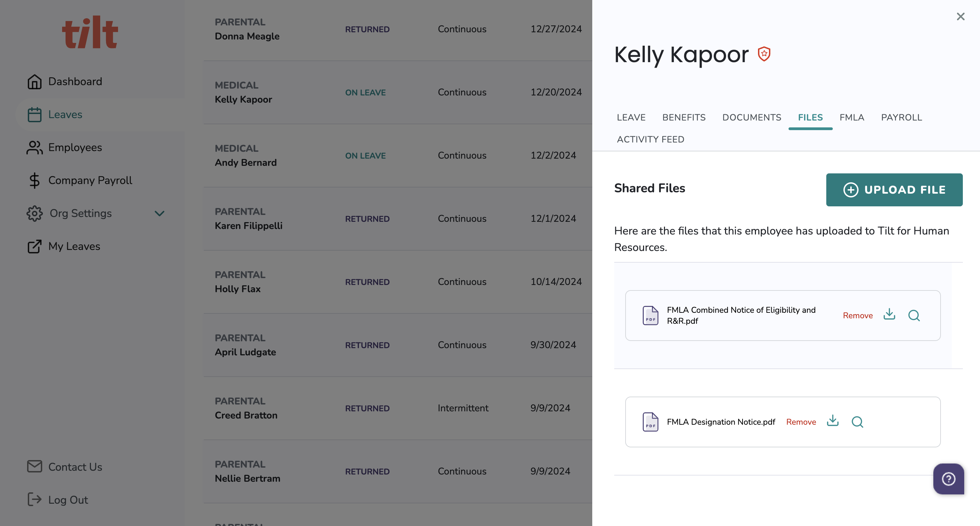Click the shield badge next to Kelly Kapoor
This screenshot has width=980, height=526.
[x=764, y=54]
